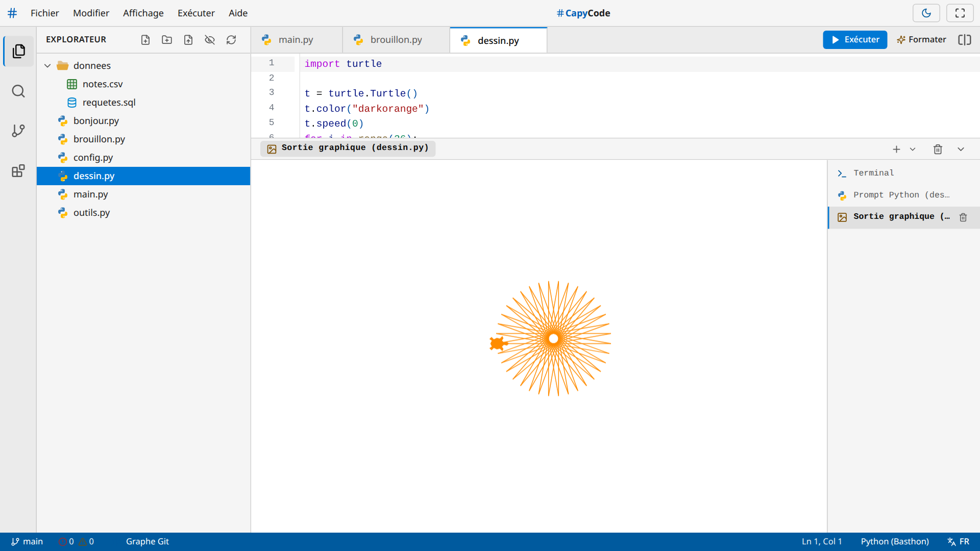Create a new file in Explorer
The image size is (980, 551).
coord(145,40)
